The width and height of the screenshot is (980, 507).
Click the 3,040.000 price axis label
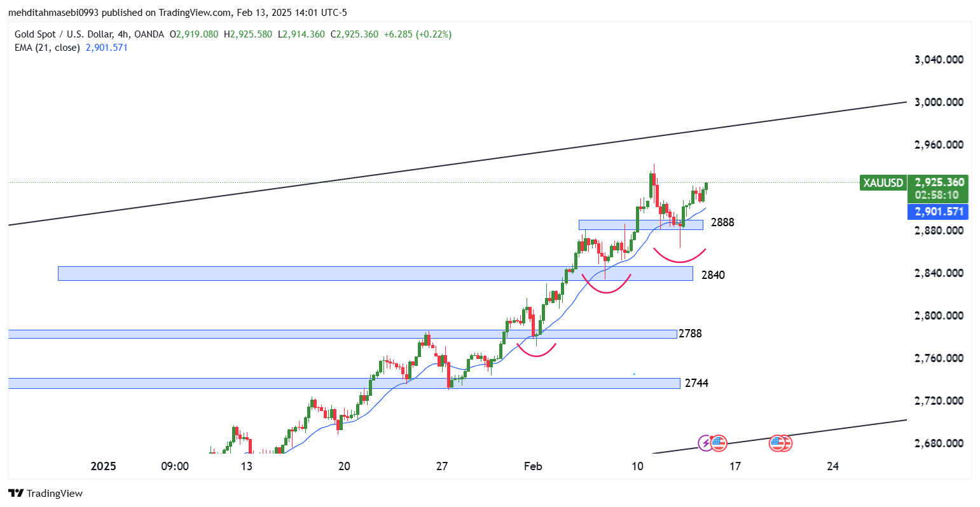coord(939,60)
